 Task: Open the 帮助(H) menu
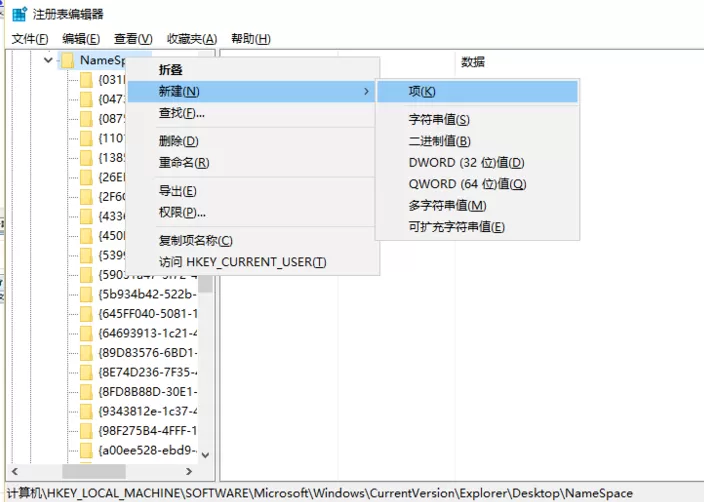tap(251, 39)
